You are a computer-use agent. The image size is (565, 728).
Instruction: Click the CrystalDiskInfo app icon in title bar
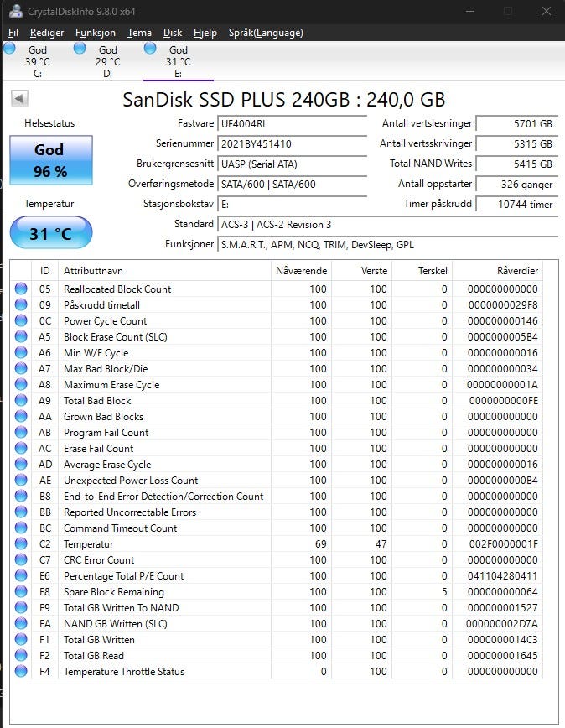click(15, 11)
